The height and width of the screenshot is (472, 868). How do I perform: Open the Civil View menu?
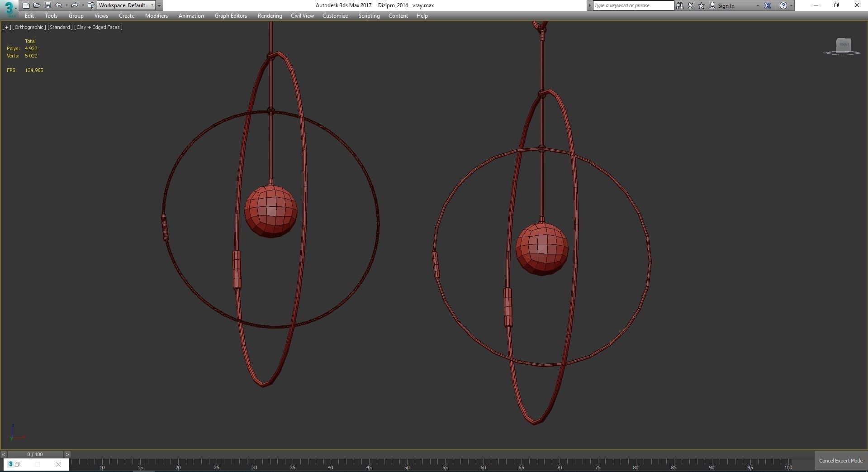[x=302, y=16]
